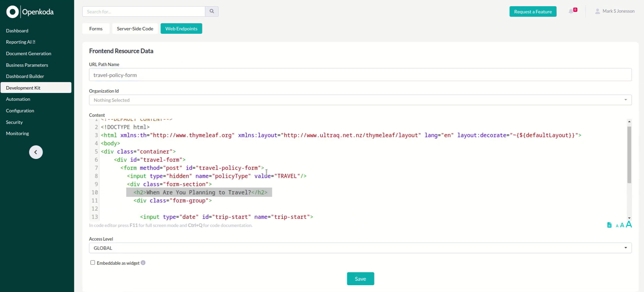
Task: Click the Save button
Action: click(360, 279)
